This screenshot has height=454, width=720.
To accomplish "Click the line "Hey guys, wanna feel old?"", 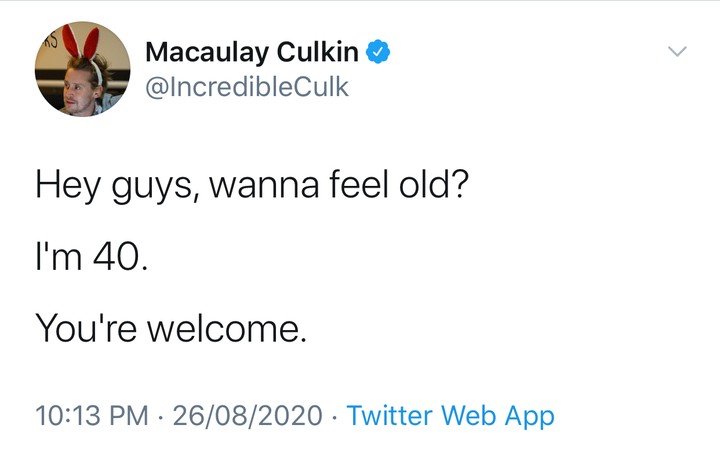I will click(251, 188).
